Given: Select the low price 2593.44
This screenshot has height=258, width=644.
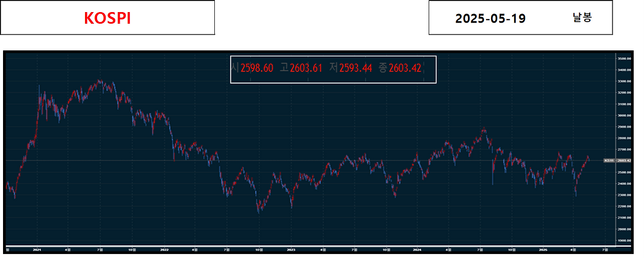Looking at the screenshot, I should [355, 68].
